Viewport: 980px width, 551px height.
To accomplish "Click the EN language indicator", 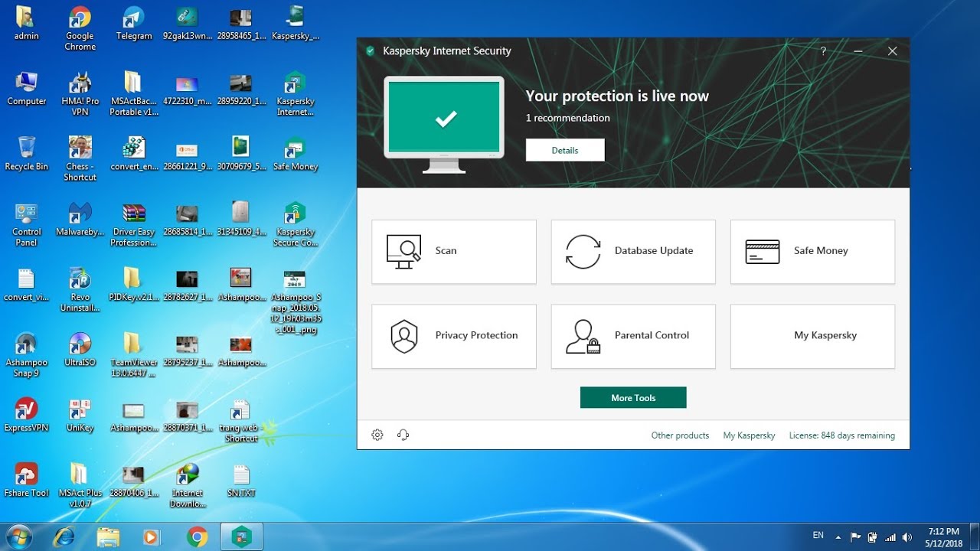I will tap(818, 536).
